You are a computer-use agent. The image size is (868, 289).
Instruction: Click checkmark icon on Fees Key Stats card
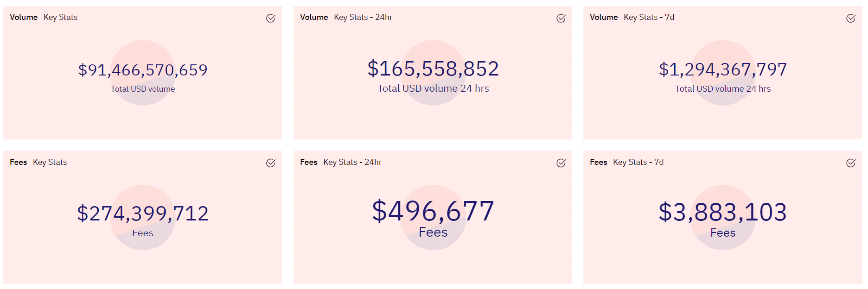(x=271, y=163)
